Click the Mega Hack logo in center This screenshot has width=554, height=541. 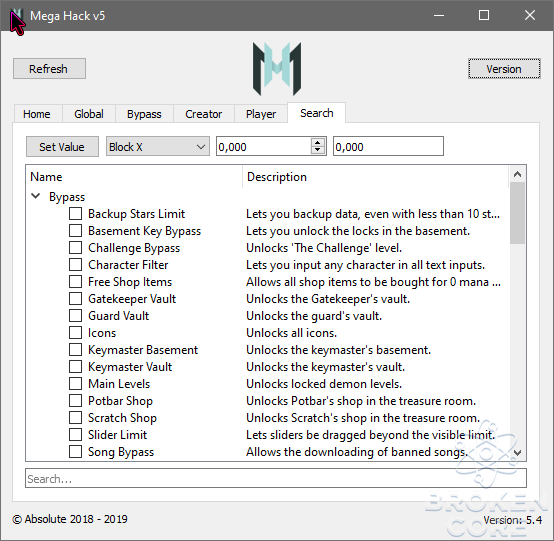tap(277, 69)
